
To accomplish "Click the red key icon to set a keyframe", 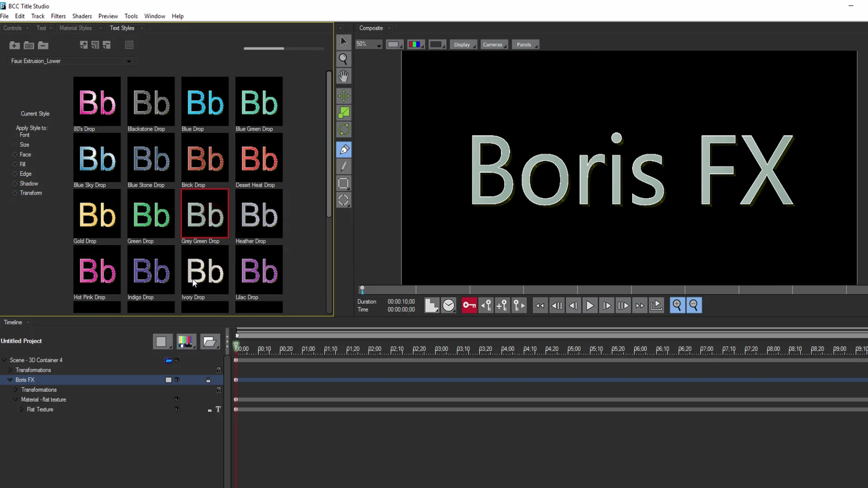I will [x=469, y=305].
